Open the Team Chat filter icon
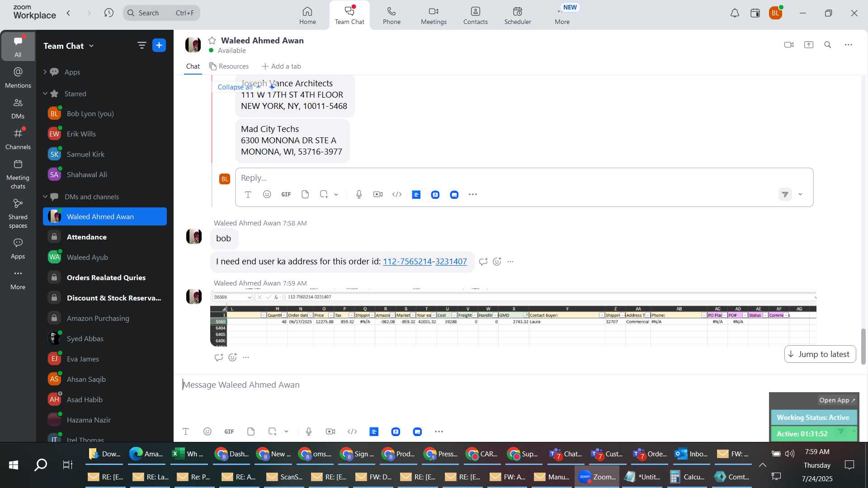Viewport: 868px width, 488px height. tap(142, 45)
